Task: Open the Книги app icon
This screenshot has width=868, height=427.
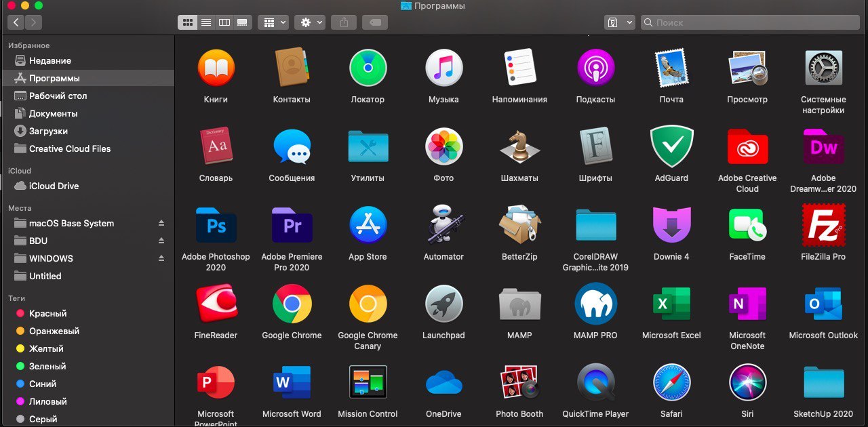Action: click(x=216, y=68)
